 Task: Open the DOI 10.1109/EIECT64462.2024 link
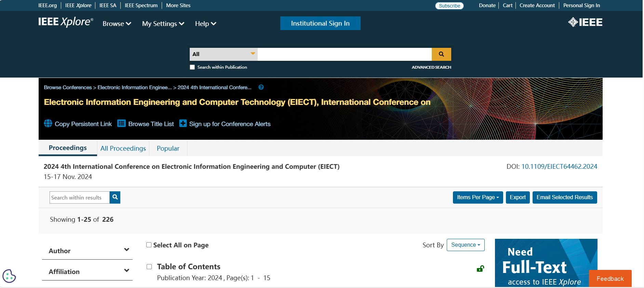click(559, 166)
